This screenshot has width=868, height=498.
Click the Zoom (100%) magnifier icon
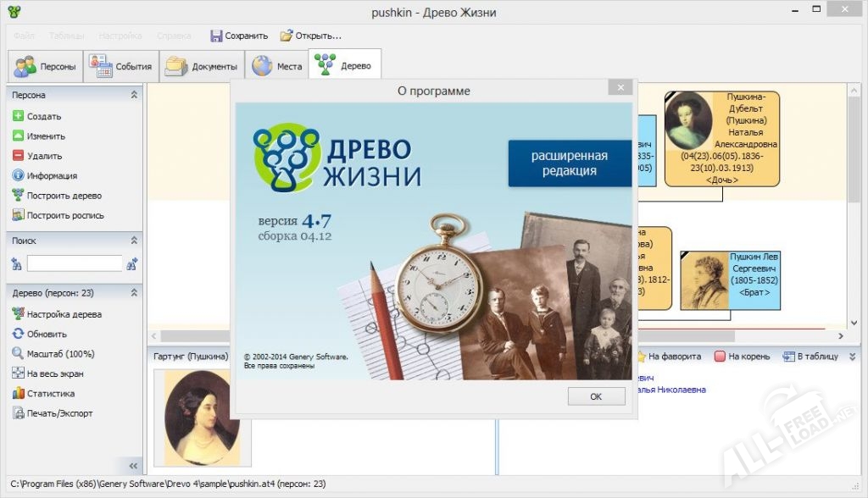pos(18,354)
